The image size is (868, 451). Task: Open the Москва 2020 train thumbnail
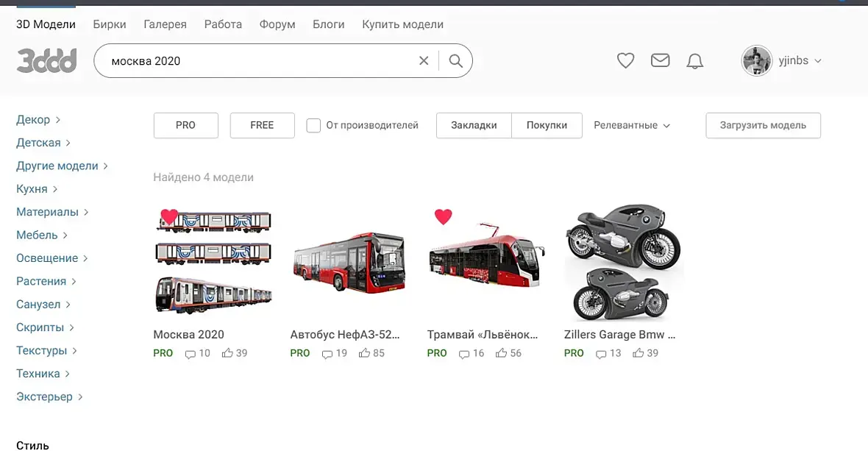coord(213,263)
